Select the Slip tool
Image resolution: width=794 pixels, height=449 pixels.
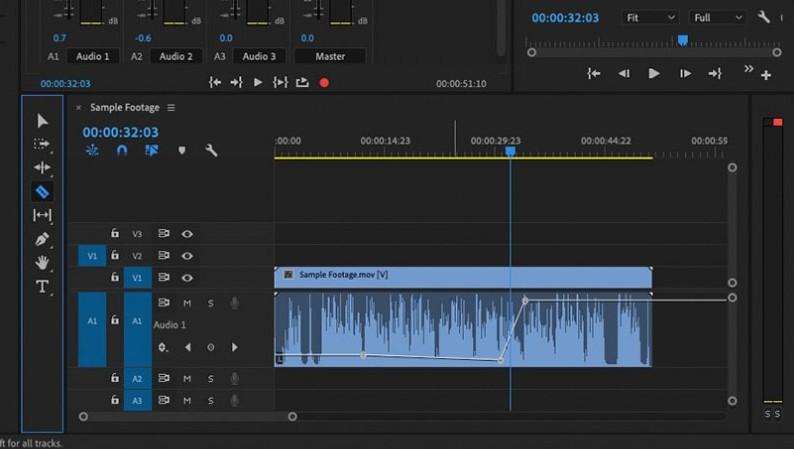pyautogui.click(x=42, y=215)
